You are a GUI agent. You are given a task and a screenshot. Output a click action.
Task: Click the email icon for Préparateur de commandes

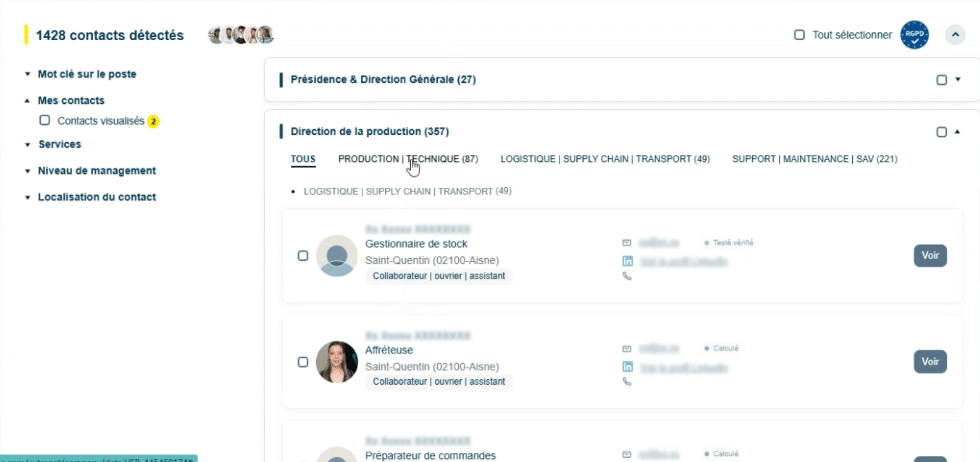tap(627, 454)
